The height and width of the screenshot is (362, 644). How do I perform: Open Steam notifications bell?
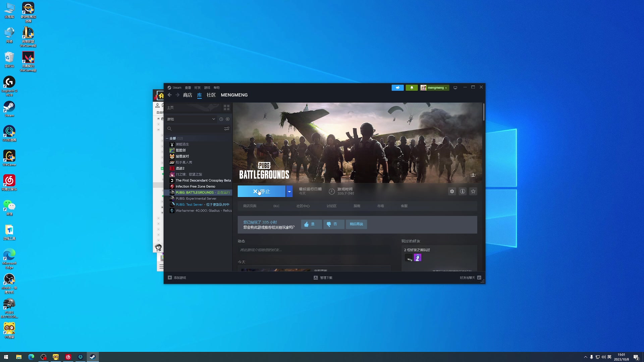coord(412,88)
